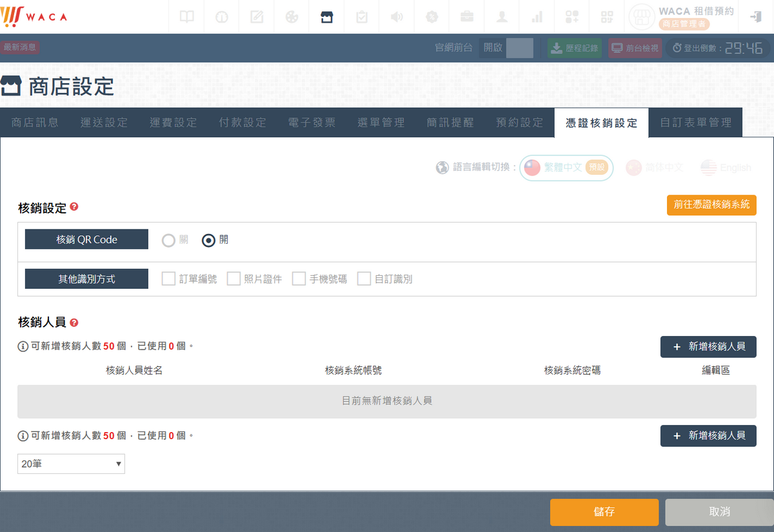
Task: Click the open book icon in top navigation
Action: click(186, 17)
